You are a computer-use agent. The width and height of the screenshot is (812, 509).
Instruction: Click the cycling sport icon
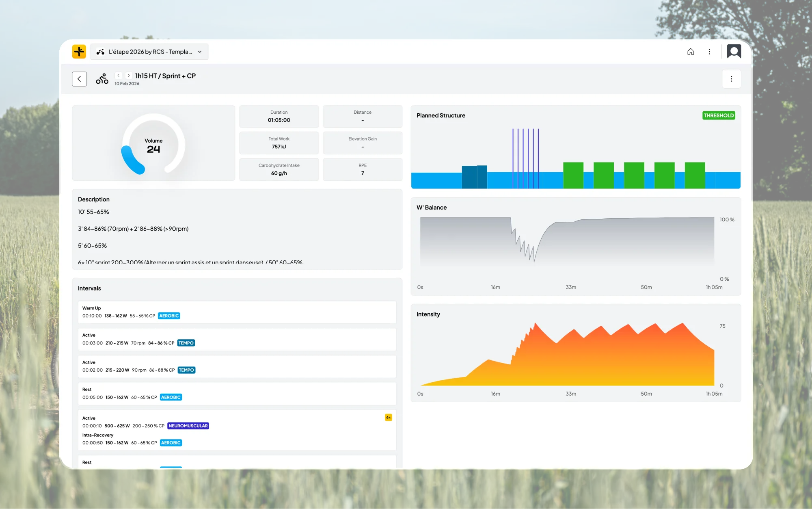pyautogui.click(x=102, y=79)
